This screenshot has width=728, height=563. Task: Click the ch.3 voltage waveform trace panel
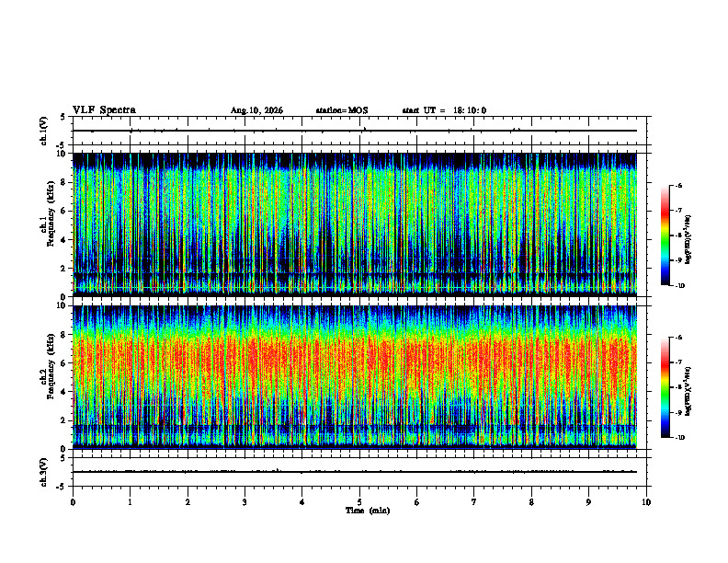(x=359, y=472)
